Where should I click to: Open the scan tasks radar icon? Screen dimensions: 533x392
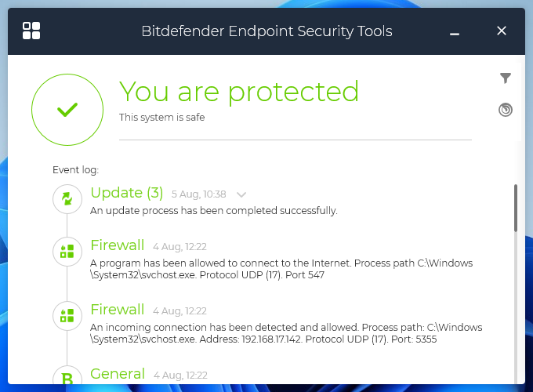pos(506,110)
